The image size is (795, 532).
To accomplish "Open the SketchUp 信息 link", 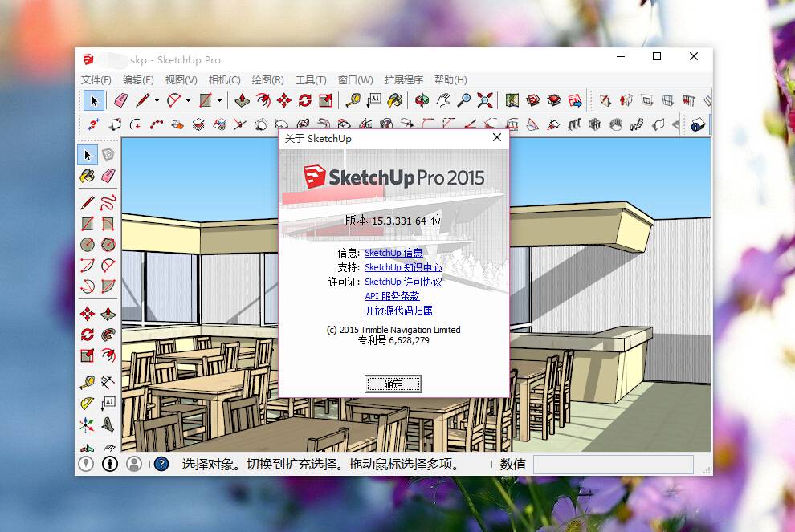I will point(393,252).
